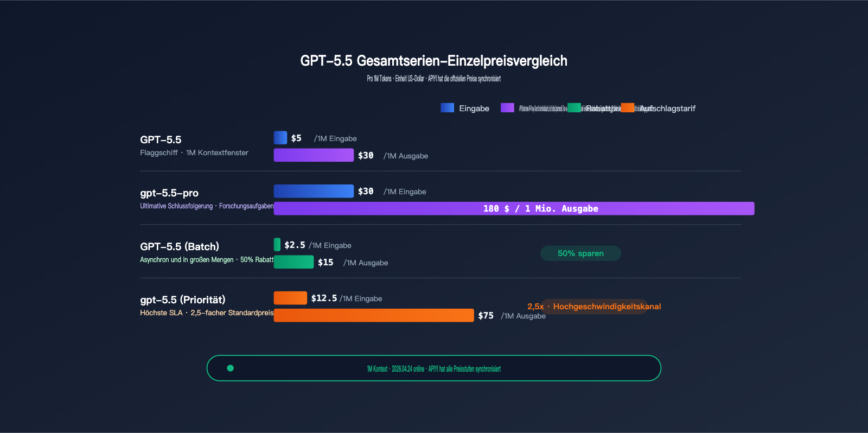Click the blue Eingabe legend swatch
The height and width of the screenshot is (433, 868).
coord(447,107)
